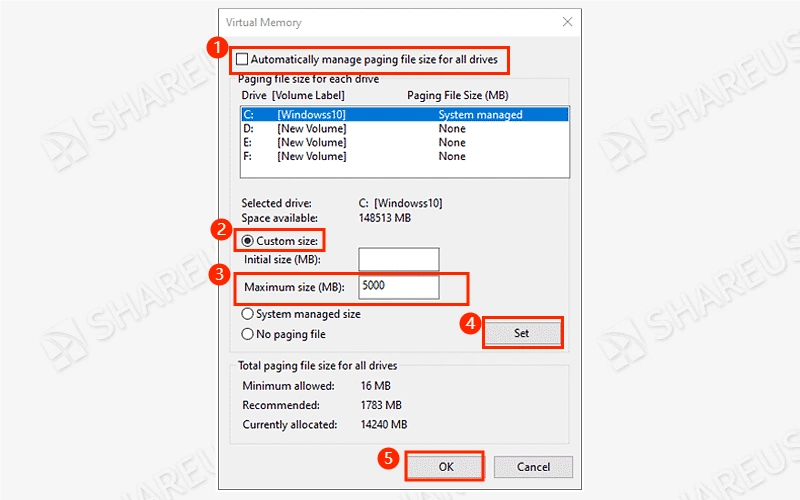Enable automatically manage paging file size checkbox

242,59
